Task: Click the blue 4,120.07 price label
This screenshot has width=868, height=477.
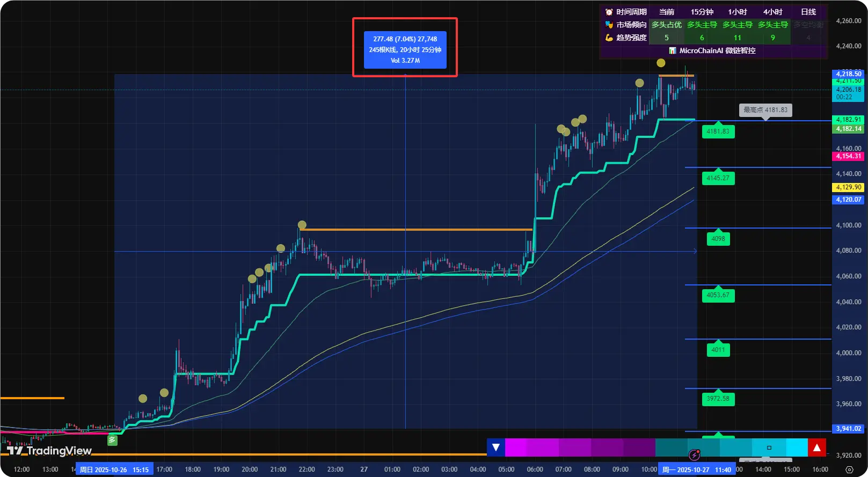Action: (848, 200)
